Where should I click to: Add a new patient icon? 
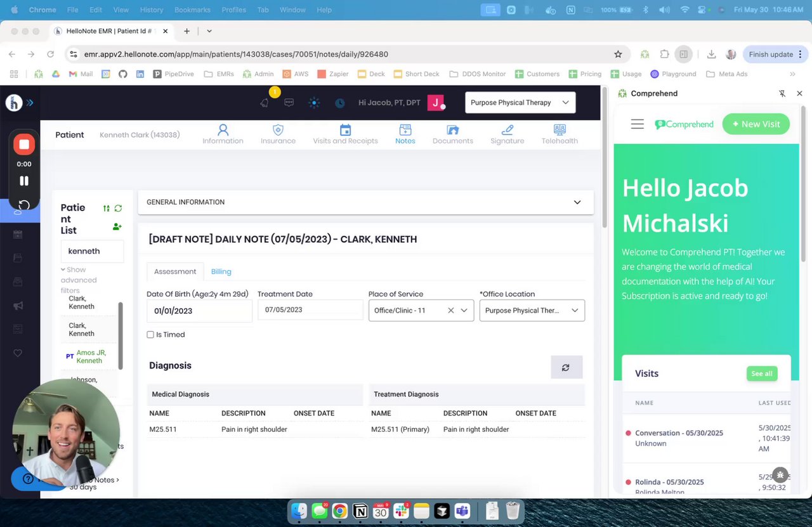click(117, 226)
